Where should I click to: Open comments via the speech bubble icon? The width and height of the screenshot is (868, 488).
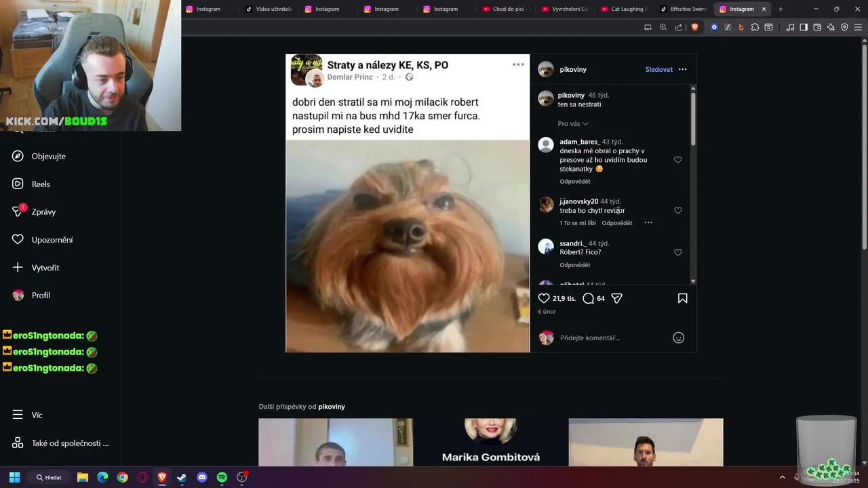click(589, 298)
